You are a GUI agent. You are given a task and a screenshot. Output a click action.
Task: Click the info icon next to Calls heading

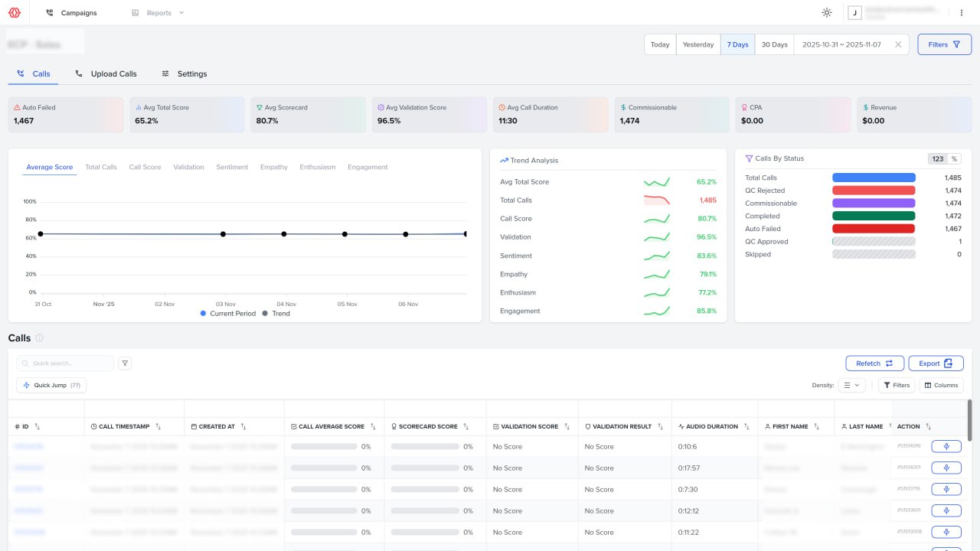[x=40, y=337]
